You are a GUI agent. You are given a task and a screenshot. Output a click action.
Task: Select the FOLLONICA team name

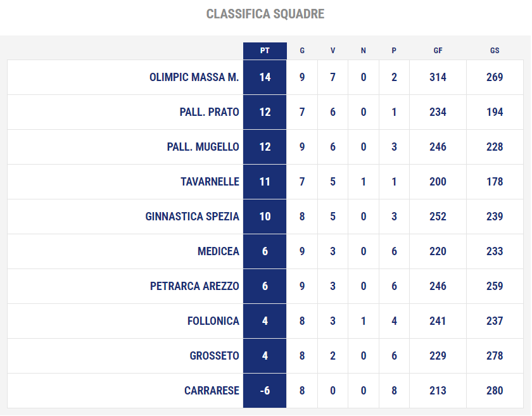(x=213, y=321)
